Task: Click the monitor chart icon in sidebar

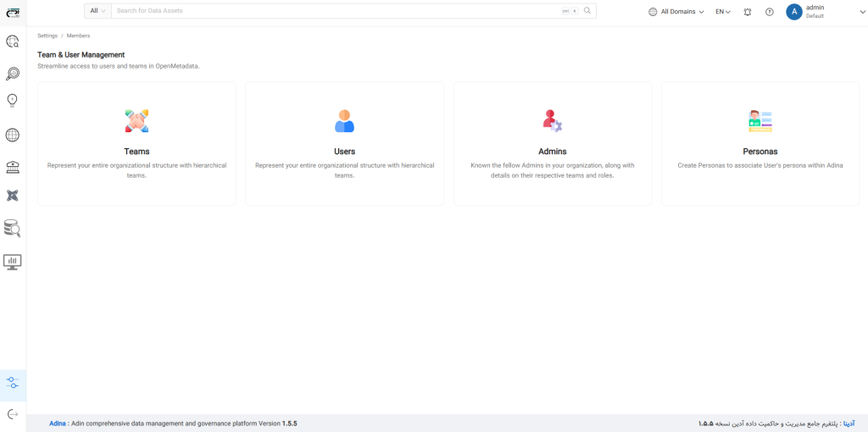Action: point(13,262)
